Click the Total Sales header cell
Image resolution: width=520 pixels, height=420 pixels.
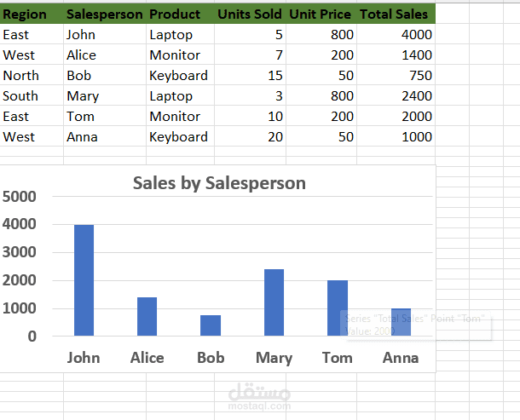pos(394,14)
